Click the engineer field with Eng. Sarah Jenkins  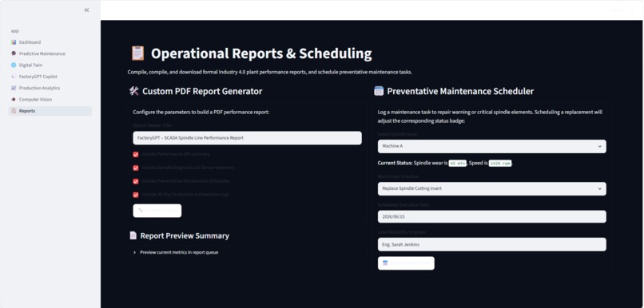pos(491,244)
